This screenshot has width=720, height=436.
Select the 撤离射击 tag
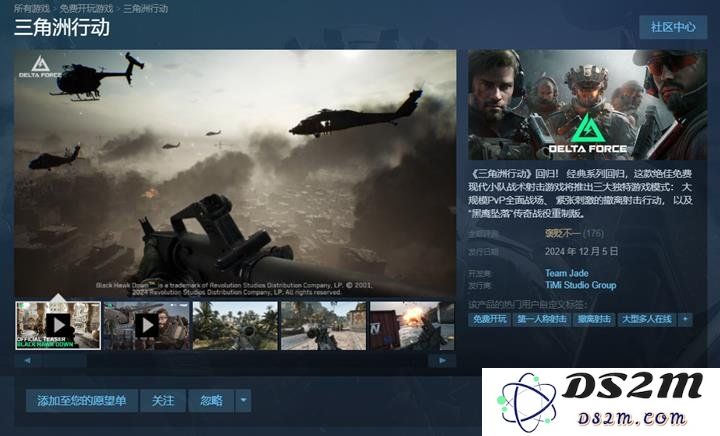(x=594, y=319)
